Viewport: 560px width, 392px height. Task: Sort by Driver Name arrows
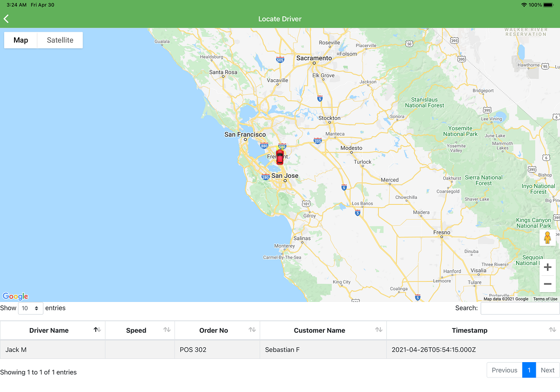click(x=97, y=330)
